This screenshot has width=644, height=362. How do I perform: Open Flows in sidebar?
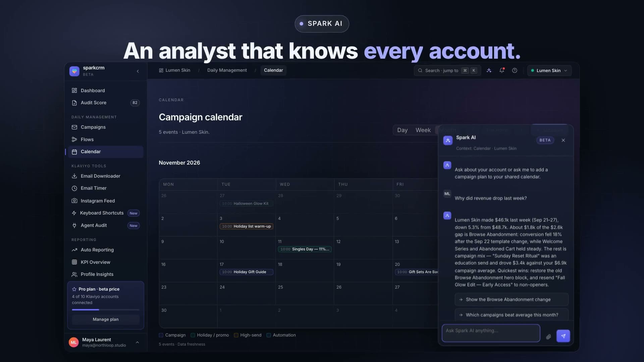(105, 139)
